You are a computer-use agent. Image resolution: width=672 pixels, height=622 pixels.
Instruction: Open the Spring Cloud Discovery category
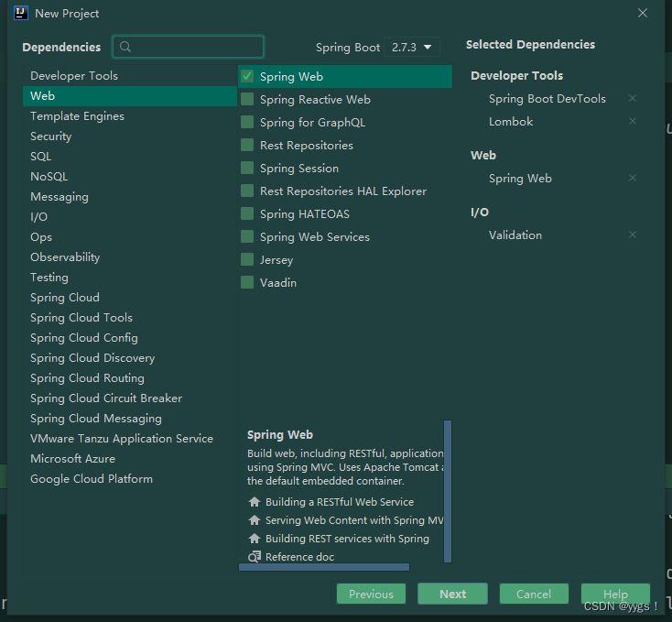(130, 358)
